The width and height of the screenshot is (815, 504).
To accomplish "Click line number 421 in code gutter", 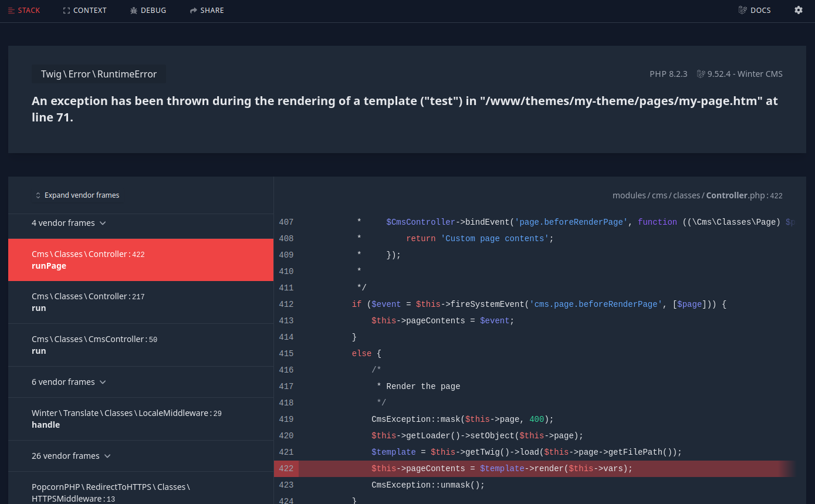I will pyautogui.click(x=286, y=452).
